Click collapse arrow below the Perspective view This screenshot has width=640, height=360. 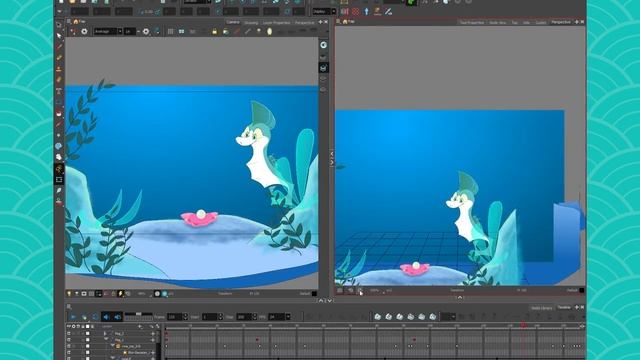point(460,297)
